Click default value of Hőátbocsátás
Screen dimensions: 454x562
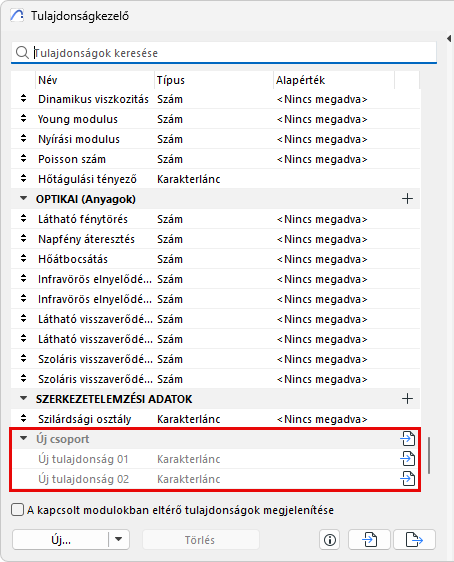[322, 259]
